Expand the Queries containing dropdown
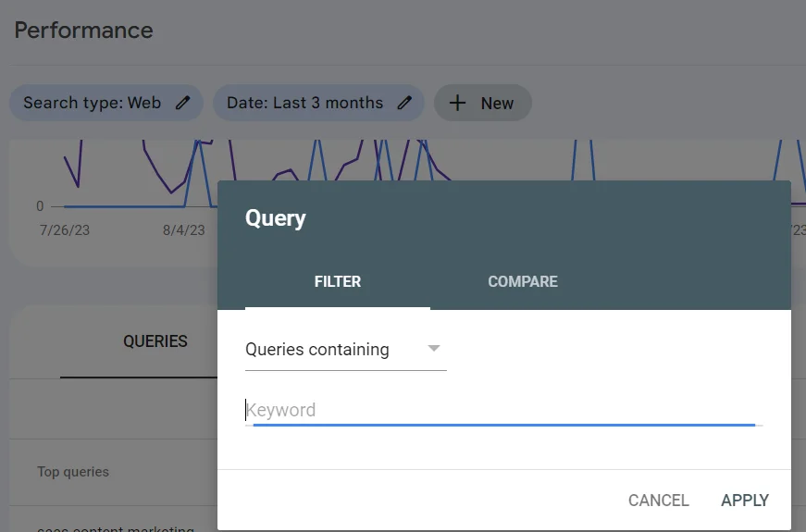This screenshot has width=806, height=532. 345,350
